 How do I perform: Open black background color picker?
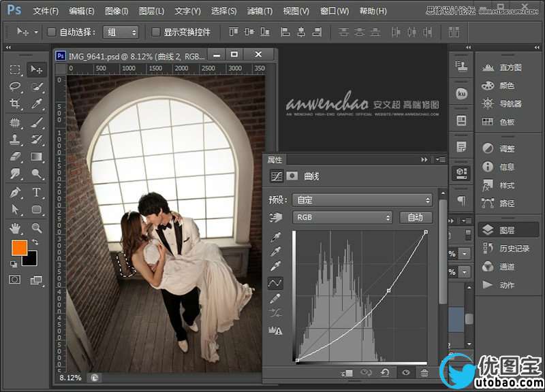click(32, 260)
